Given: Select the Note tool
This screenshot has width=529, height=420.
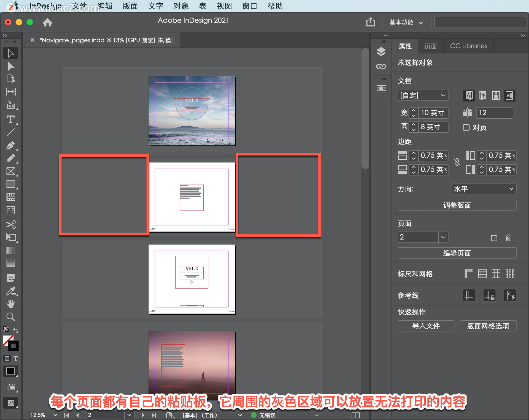Looking at the screenshot, I should click(x=11, y=278).
